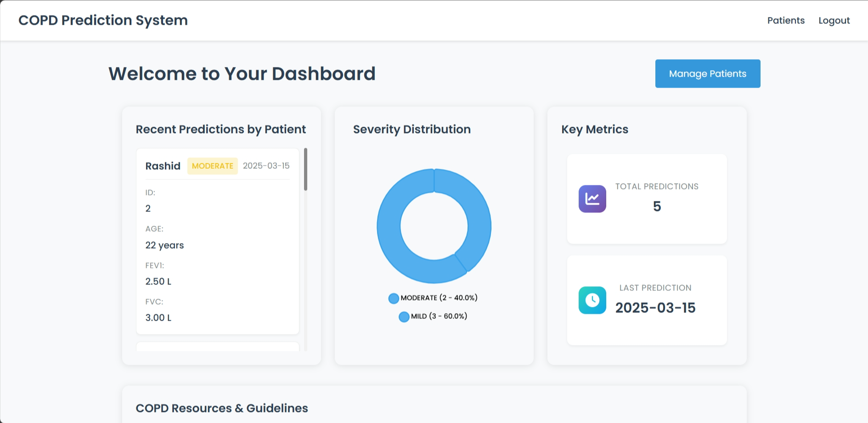
Task: Select patient name Rashid in the card
Action: point(163,166)
